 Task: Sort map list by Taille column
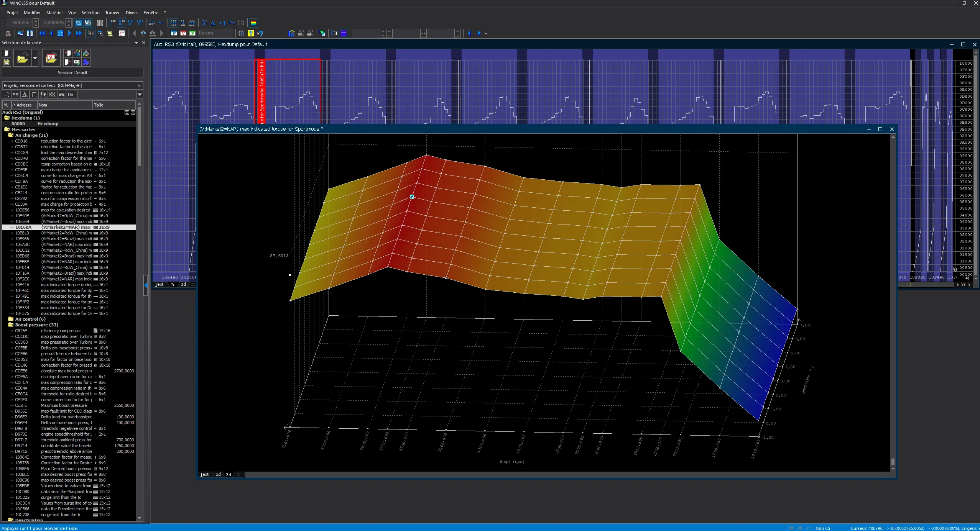[x=114, y=105]
